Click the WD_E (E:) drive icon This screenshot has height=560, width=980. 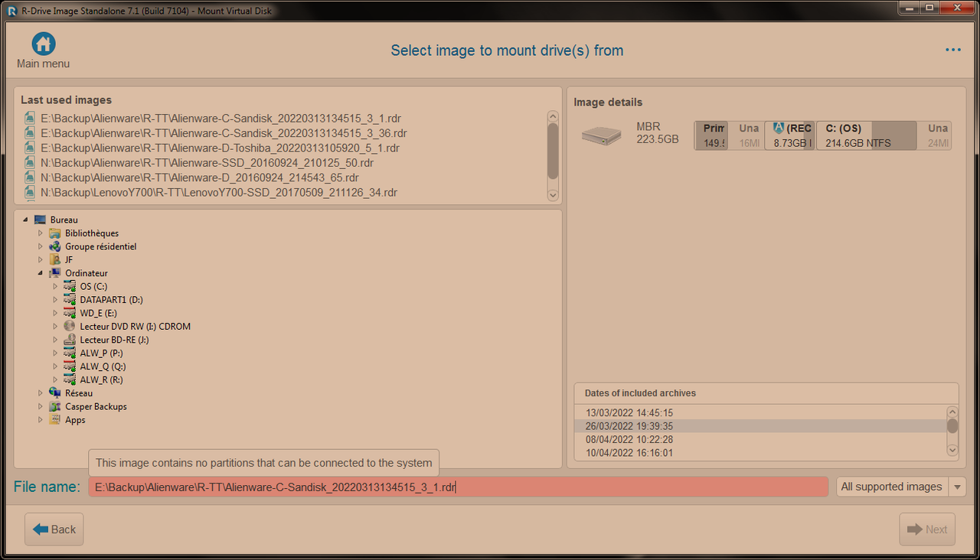[x=70, y=313]
